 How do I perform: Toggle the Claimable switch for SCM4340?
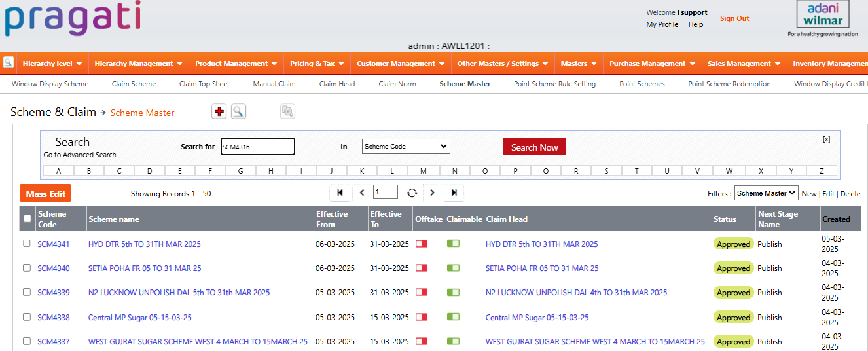[453, 268]
